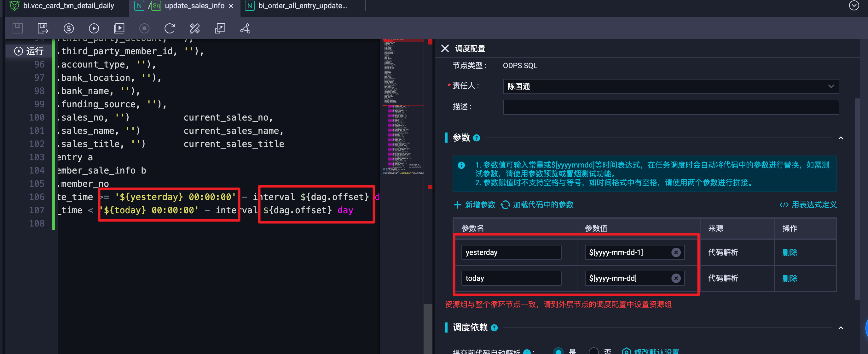
Task: Reload the code with the refresh icon
Action: [170, 28]
